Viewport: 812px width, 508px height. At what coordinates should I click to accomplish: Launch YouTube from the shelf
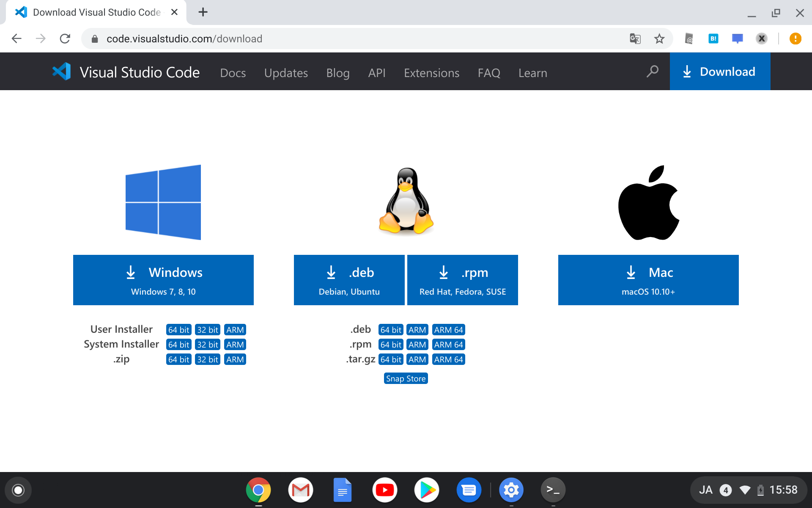coord(384,490)
